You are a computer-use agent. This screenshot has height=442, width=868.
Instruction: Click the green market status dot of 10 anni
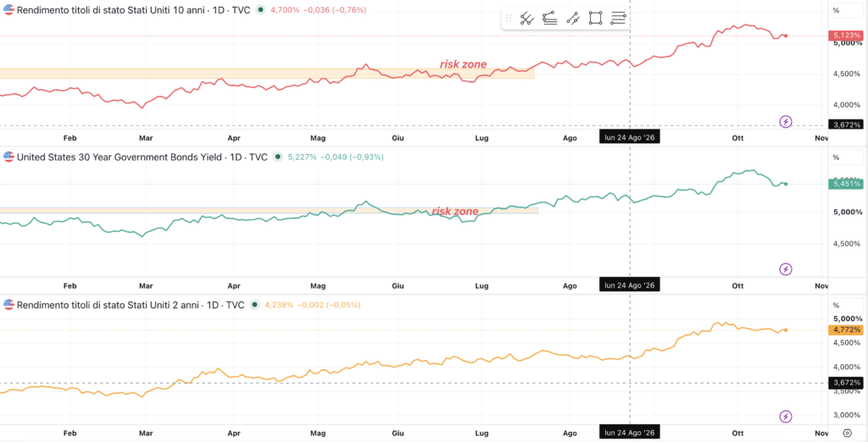pos(261,10)
